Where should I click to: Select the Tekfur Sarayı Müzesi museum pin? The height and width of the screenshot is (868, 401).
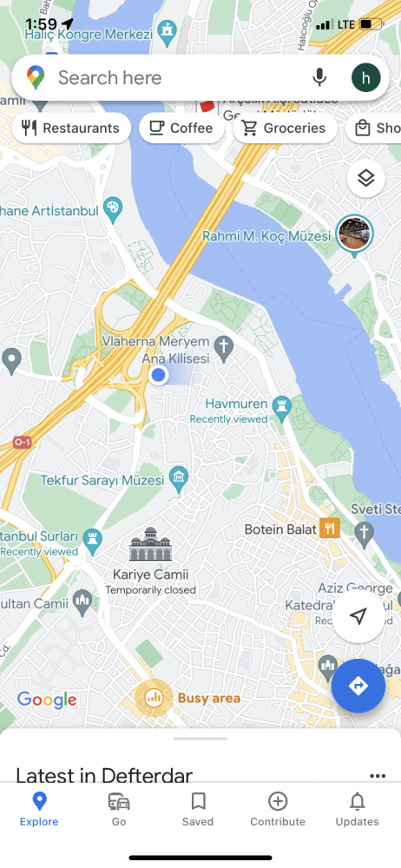tap(179, 480)
